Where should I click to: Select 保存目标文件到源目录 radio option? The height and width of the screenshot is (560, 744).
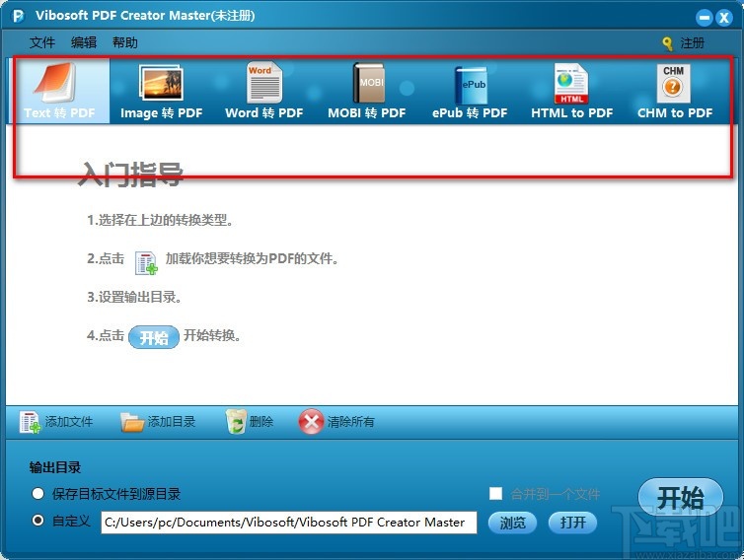(x=37, y=494)
